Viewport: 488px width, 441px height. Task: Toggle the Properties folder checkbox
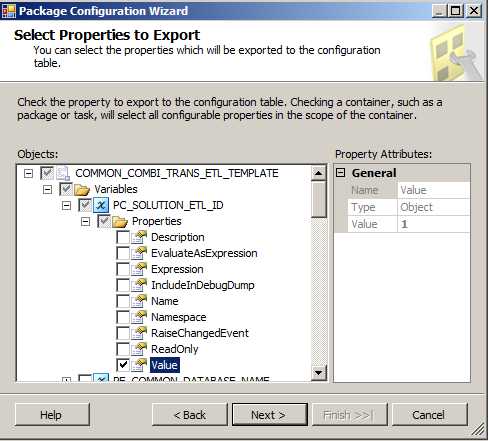coord(104,221)
